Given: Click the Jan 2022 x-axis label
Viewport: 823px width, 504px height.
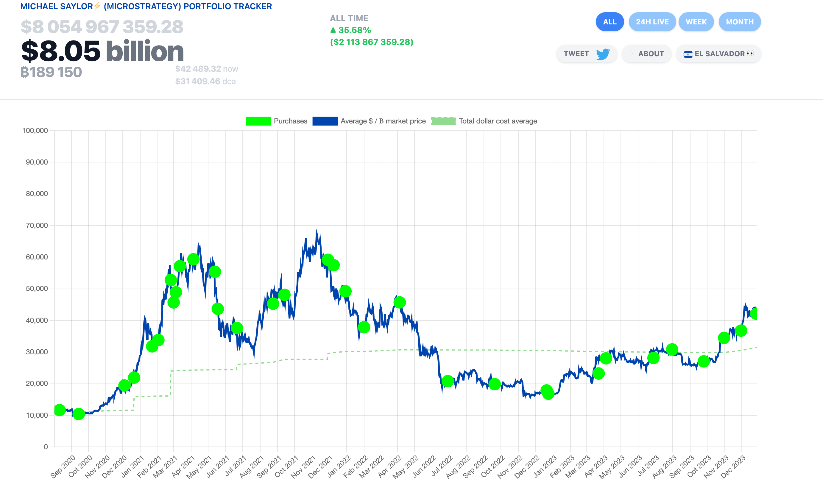Looking at the screenshot, I should pyautogui.click(x=338, y=467).
